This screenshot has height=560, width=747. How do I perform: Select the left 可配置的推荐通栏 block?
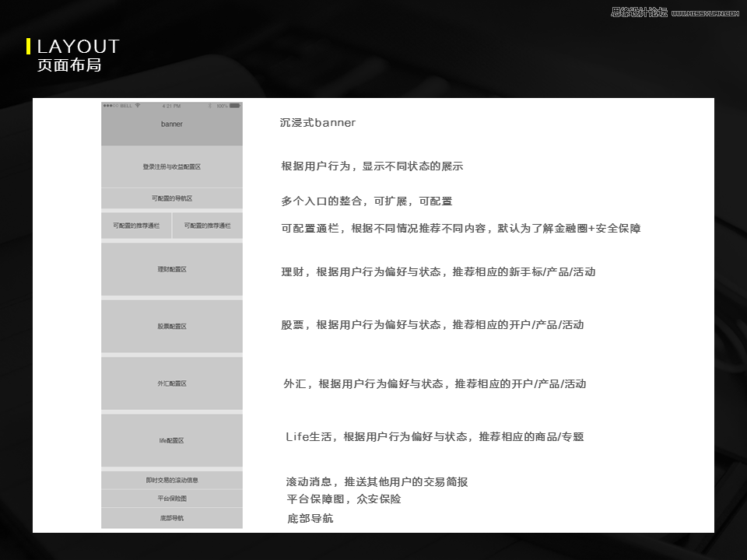click(x=135, y=226)
